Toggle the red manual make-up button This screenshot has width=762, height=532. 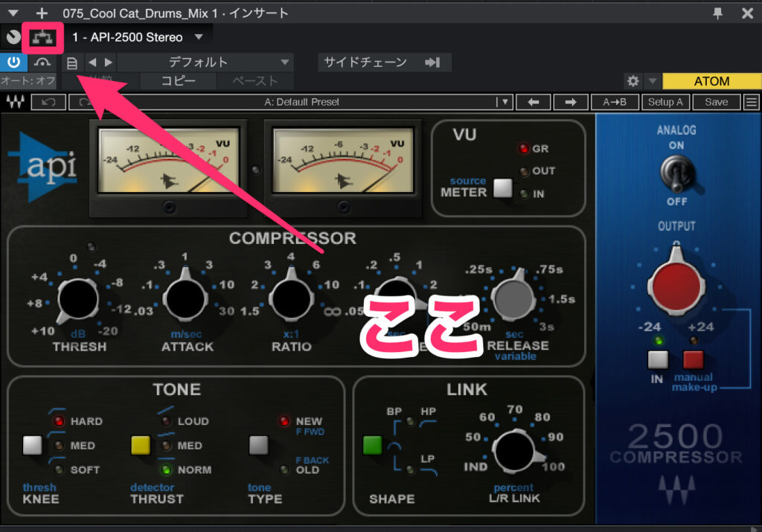click(x=694, y=361)
